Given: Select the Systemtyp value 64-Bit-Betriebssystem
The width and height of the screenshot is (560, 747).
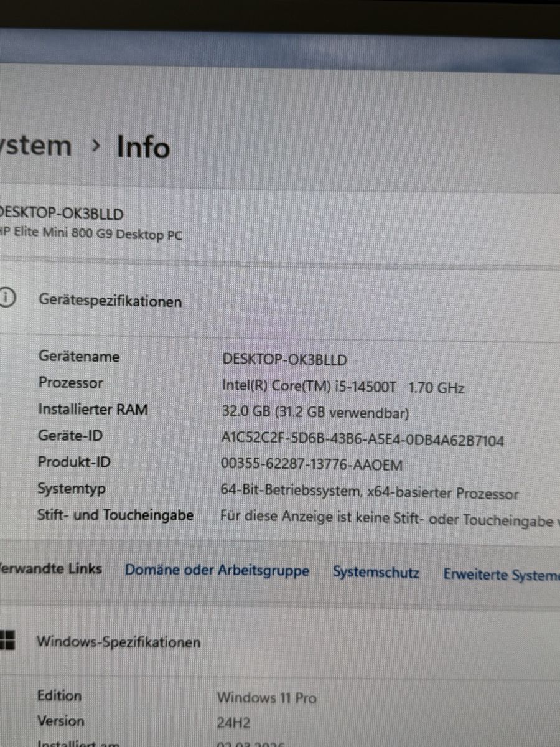Looking at the screenshot, I should 290,491.
